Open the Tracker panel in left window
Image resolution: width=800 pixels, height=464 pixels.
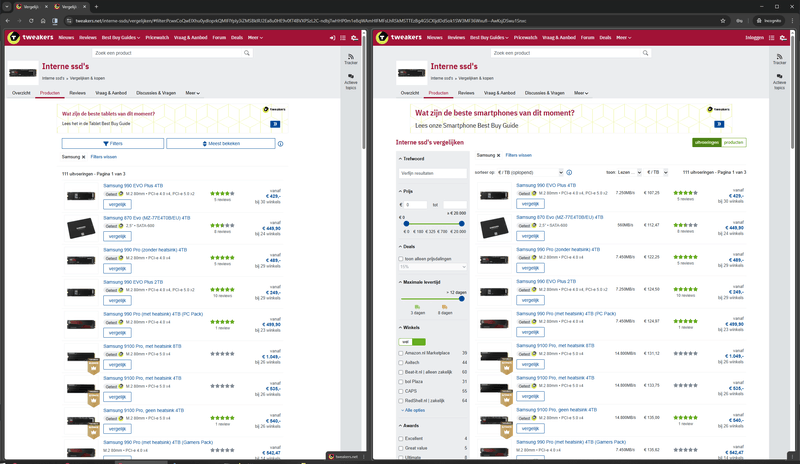[x=351, y=59]
